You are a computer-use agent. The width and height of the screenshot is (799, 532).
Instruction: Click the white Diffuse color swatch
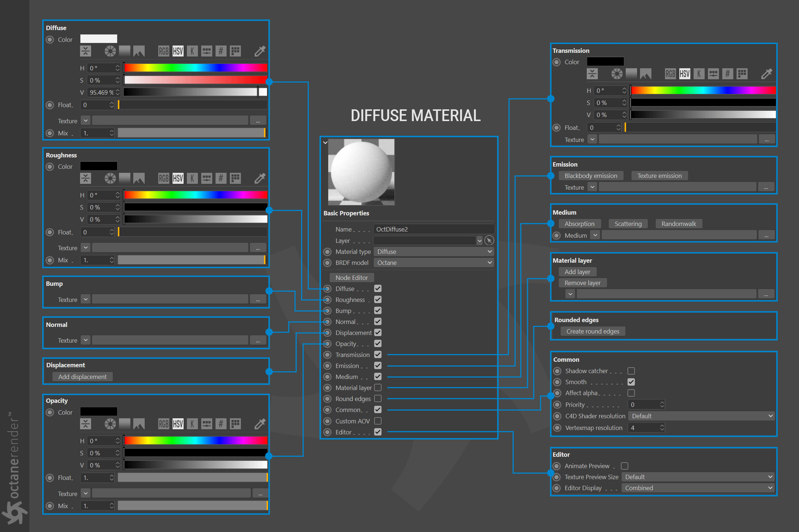pos(99,39)
